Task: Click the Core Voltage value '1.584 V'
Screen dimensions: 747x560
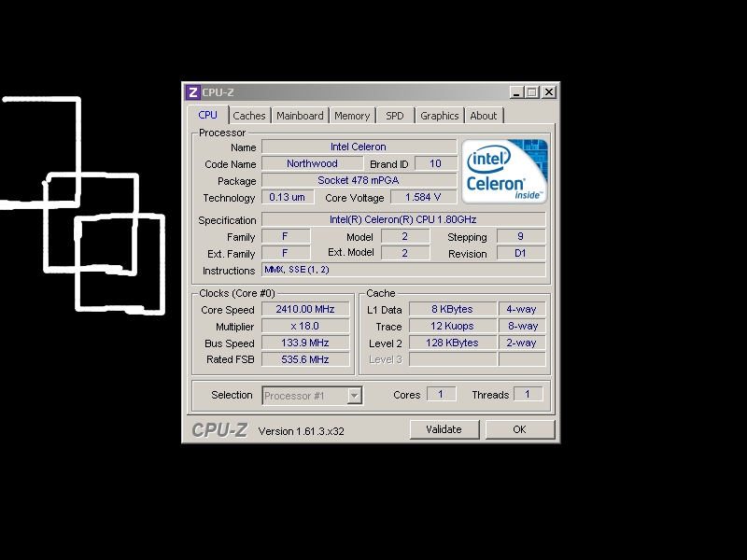Action: point(423,197)
